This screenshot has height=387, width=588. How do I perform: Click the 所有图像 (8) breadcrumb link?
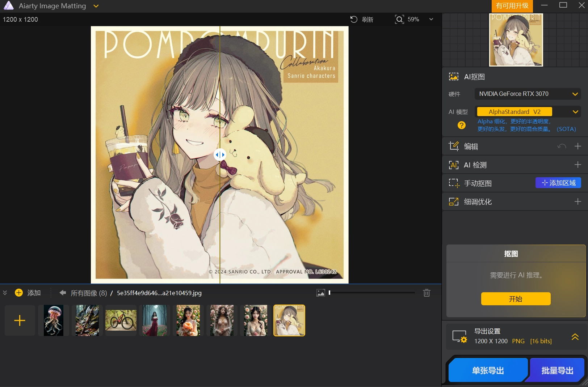(x=89, y=293)
